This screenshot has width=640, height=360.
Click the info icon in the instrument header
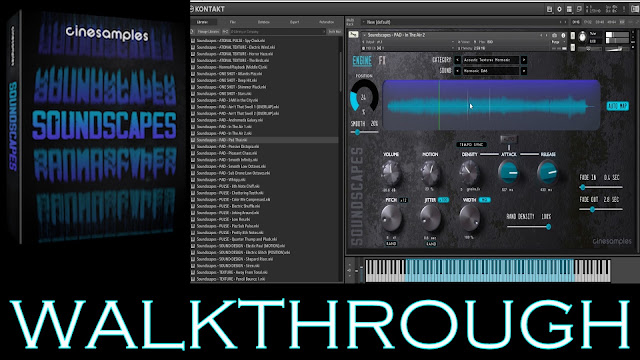564,36
